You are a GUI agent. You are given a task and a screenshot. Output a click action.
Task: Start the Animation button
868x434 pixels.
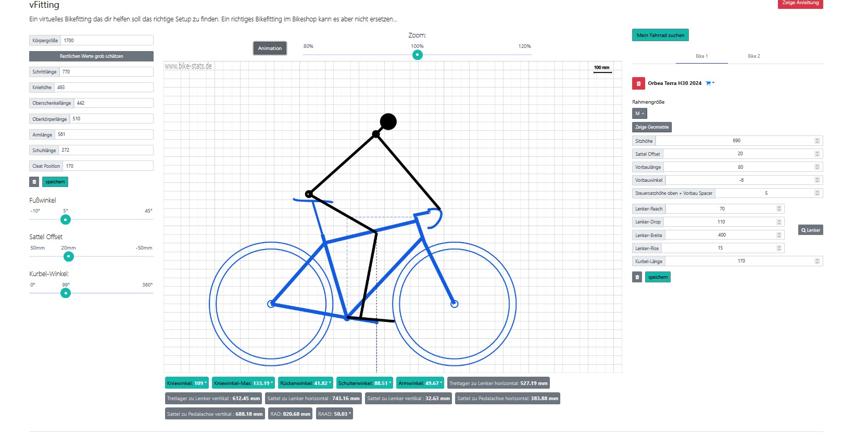point(270,48)
